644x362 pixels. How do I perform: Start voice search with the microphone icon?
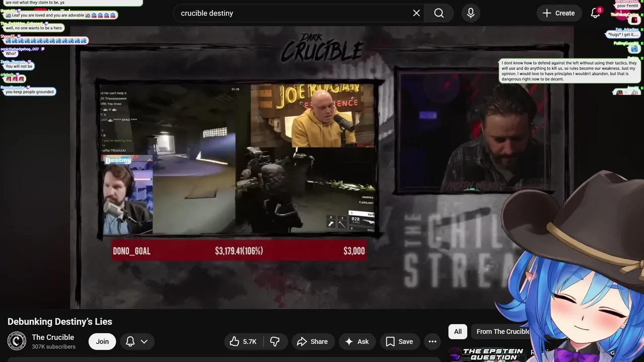tap(471, 13)
